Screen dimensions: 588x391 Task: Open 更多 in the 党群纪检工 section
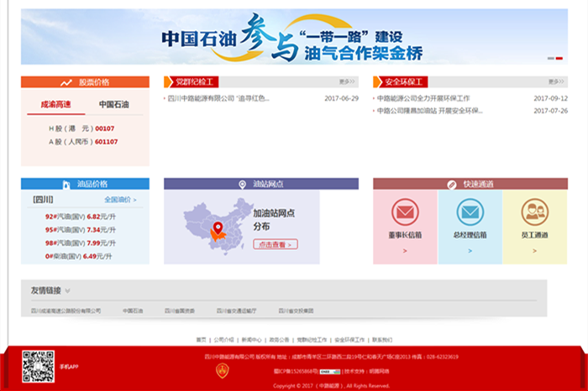point(347,82)
